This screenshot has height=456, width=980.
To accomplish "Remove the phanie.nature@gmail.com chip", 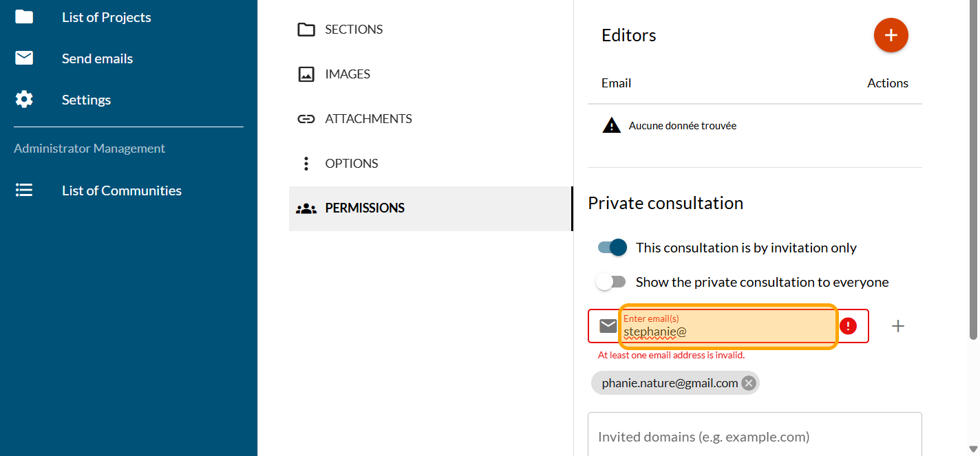I will [749, 383].
